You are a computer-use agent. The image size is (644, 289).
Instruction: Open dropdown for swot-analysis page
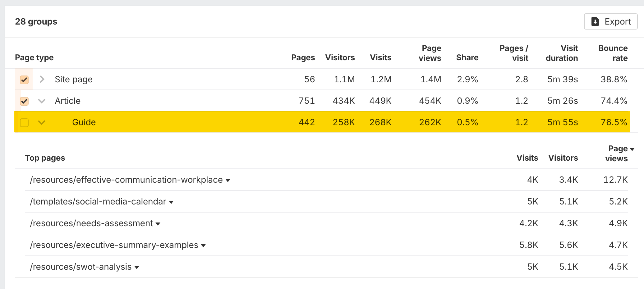tap(137, 267)
